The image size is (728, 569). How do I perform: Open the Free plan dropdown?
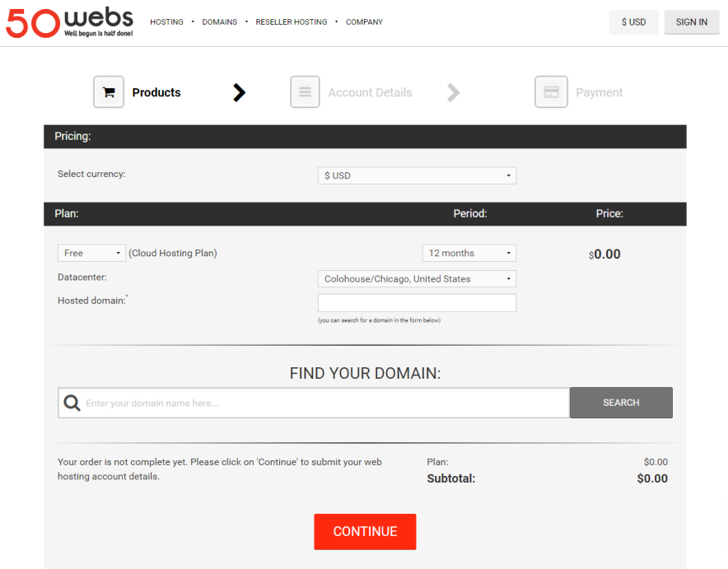pyautogui.click(x=91, y=253)
